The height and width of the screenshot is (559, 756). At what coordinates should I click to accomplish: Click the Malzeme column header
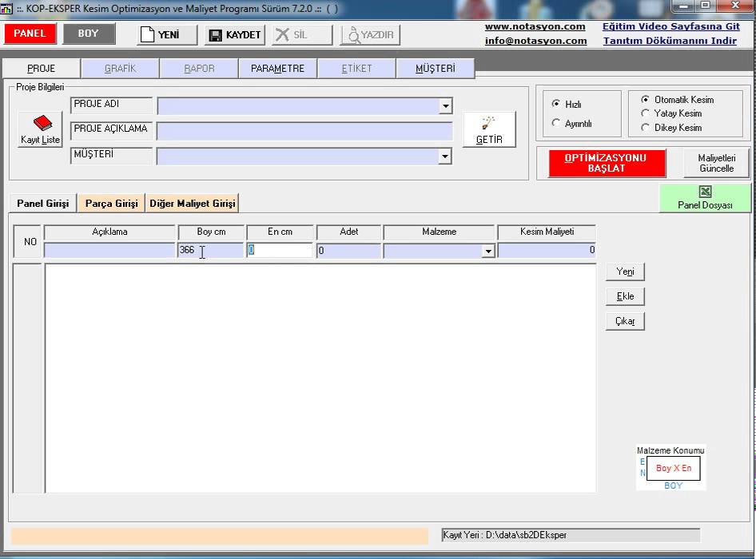coord(439,232)
